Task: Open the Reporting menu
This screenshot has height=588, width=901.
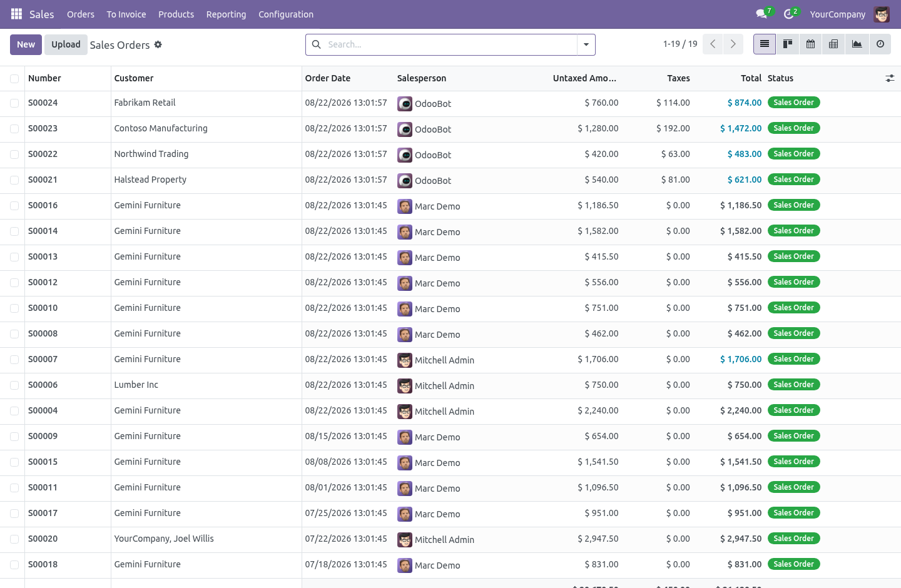Action: tap(226, 14)
